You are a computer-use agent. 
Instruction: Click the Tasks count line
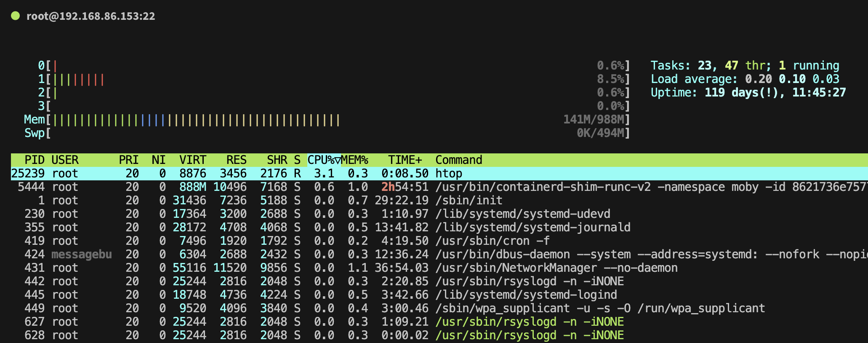tap(745, 65)
